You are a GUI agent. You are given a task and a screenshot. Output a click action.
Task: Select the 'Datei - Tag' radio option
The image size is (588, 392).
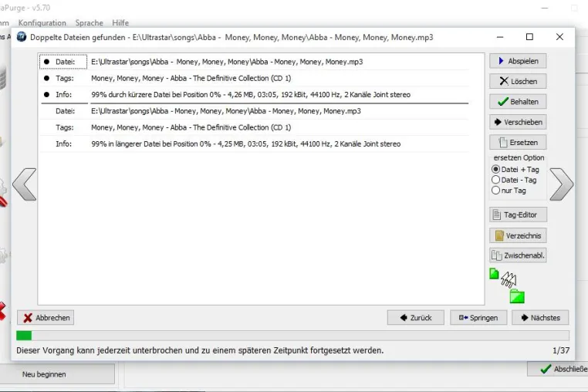point(514,180)
